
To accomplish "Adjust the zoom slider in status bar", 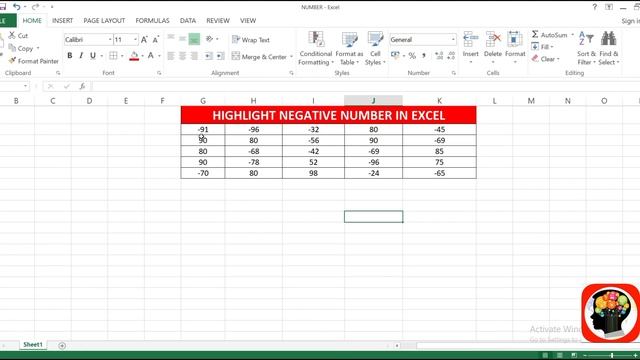I will (x=612, y=356).
